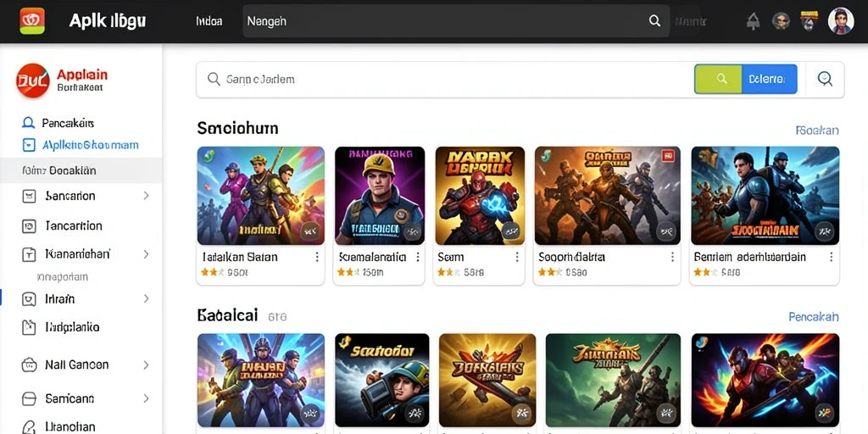Expand the Nall Gancen sidebar chevron

[146, 364]
